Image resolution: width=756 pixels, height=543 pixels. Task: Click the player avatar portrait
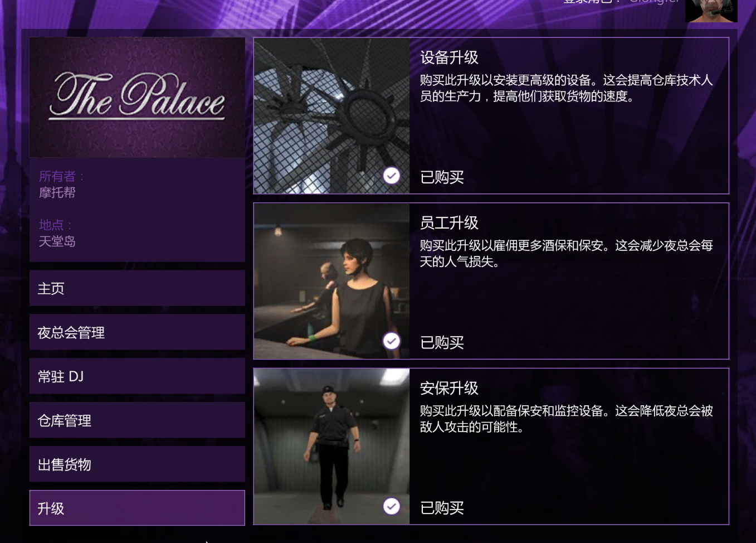(x=711, y=11)
